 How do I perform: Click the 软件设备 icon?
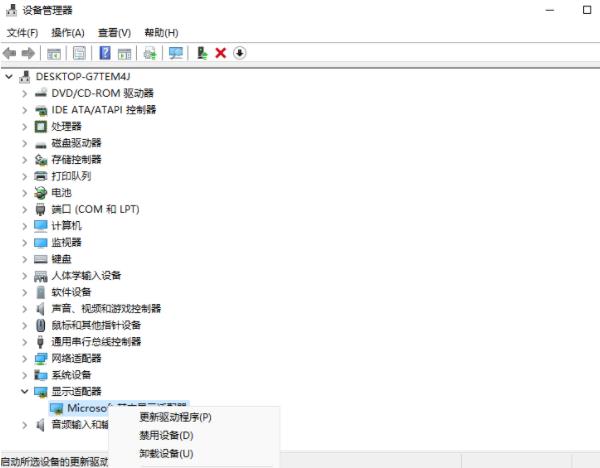tap(41, 292)
